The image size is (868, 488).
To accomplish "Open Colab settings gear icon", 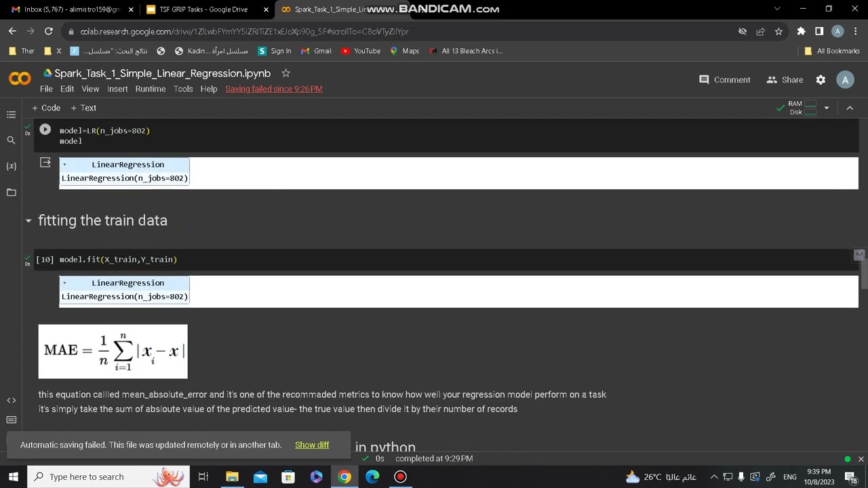I will 821,80.
